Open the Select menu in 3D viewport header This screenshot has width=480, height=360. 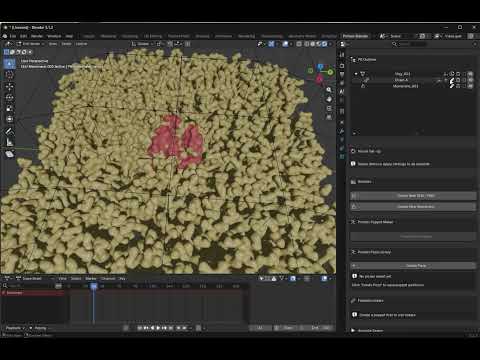pyautogui.click(x=66, y=44)
